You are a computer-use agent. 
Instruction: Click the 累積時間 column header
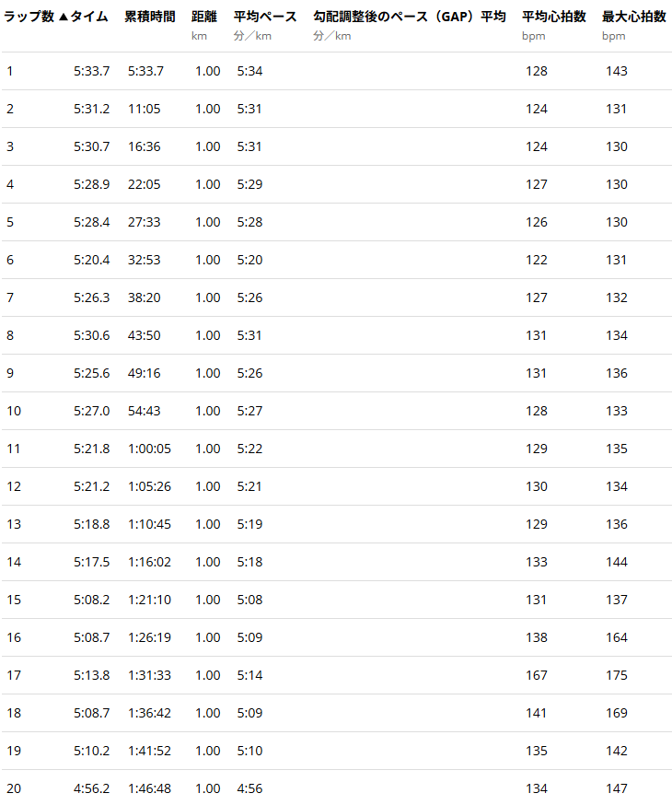(150, 17)
